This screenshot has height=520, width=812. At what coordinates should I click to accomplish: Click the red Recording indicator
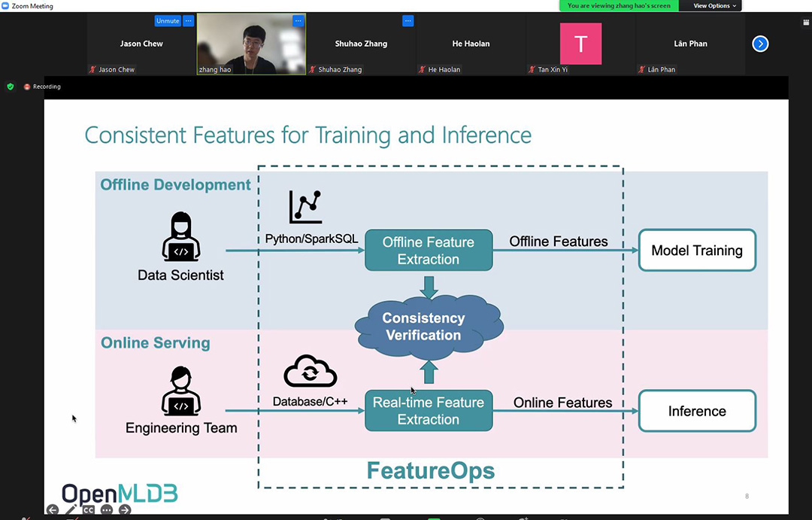point(27,87)
